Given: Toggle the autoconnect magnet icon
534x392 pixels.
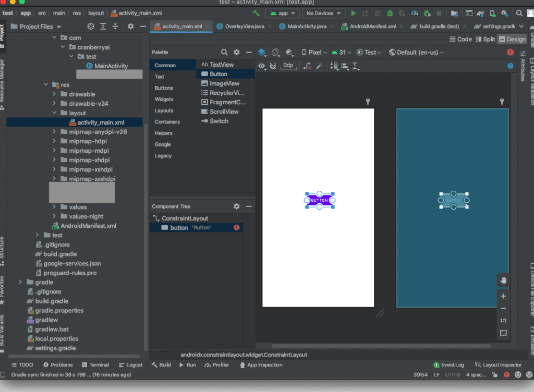Looking at the screenshot, I should point(273,66).
